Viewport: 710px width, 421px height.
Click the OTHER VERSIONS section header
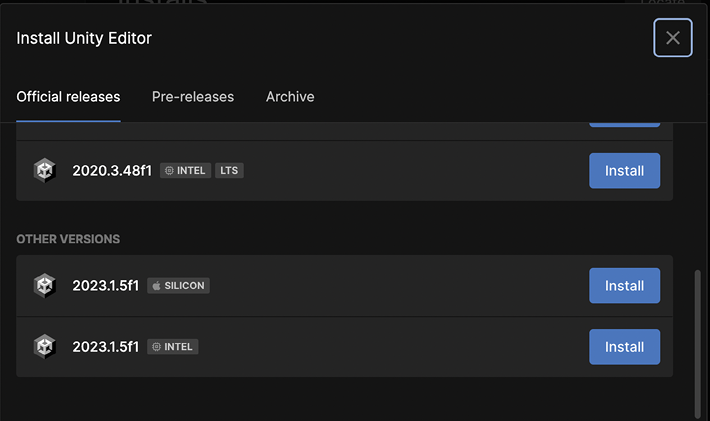point(68,239)
